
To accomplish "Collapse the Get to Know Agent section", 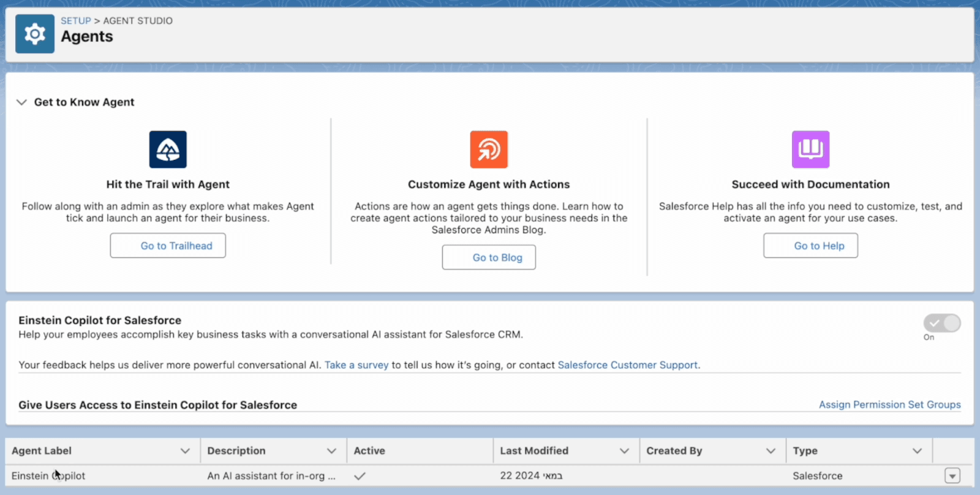I will pyautogui.click(x=22, y=102).
